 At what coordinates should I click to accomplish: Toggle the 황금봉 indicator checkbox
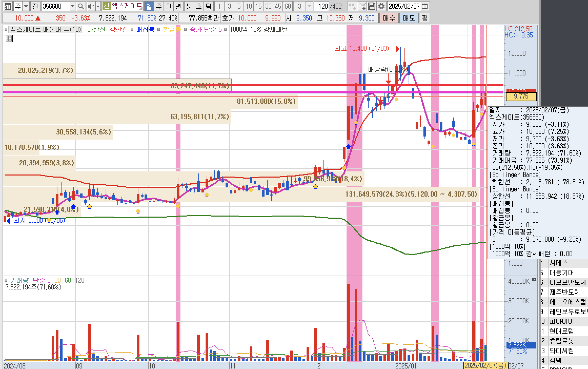tap(159, 30)
